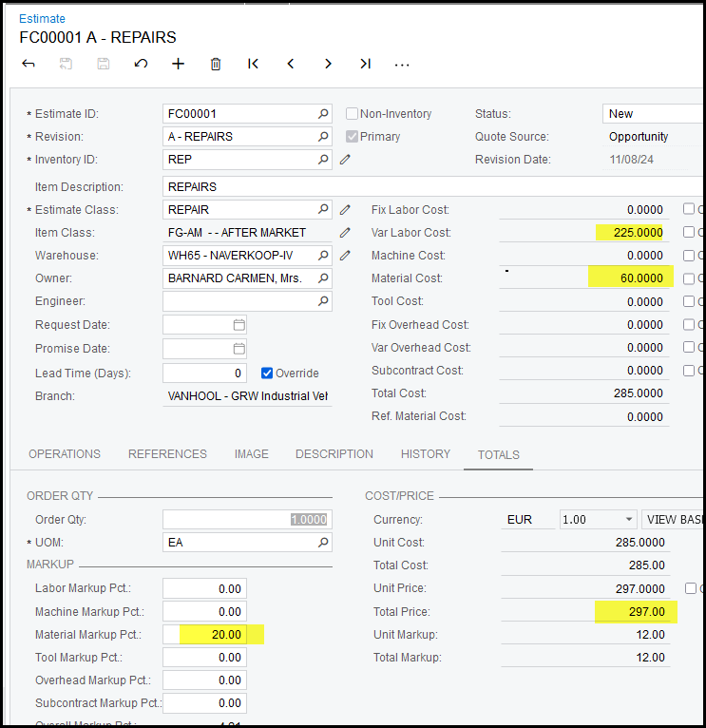Go to the next record arrow

328,64
